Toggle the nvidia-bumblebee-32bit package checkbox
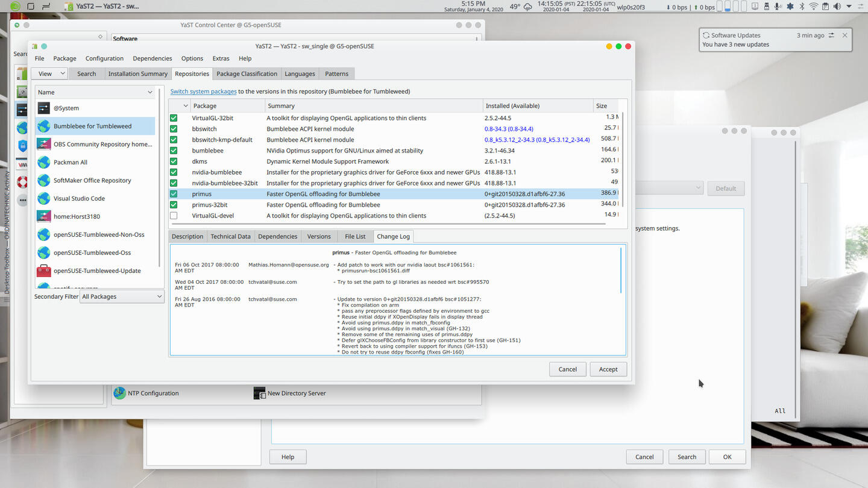Viewport: 868px width, 488px height. (x=174, y=183)
